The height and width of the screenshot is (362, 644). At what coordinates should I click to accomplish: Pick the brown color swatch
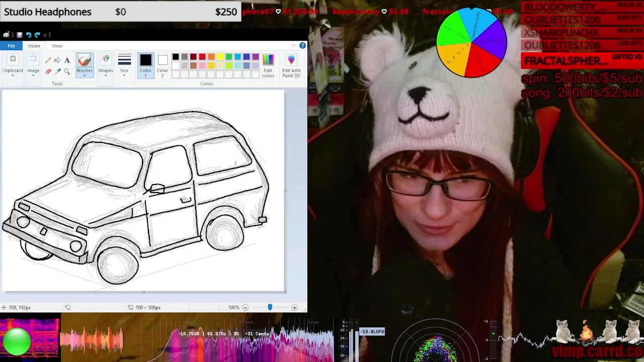(x=193, y=65)
